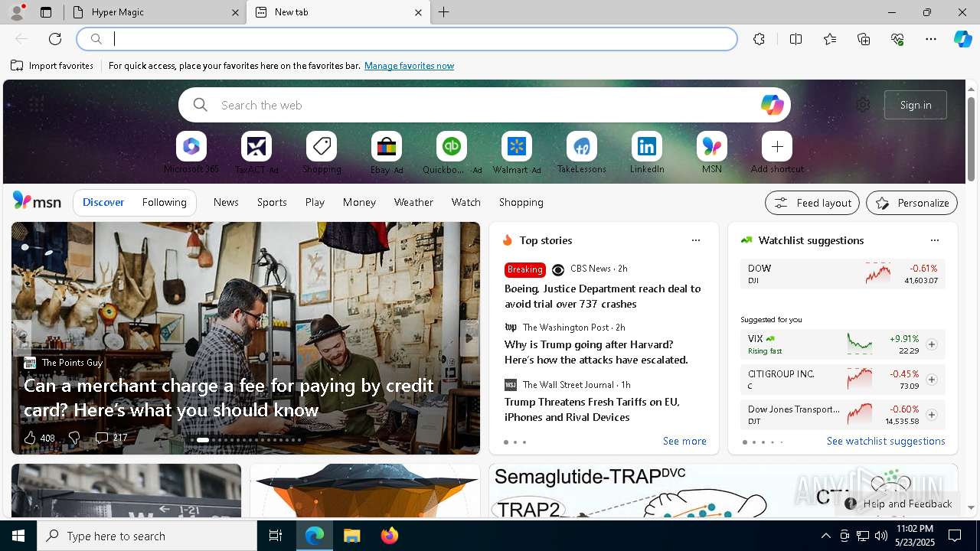Open the Collections icon

tap(864, 39)
